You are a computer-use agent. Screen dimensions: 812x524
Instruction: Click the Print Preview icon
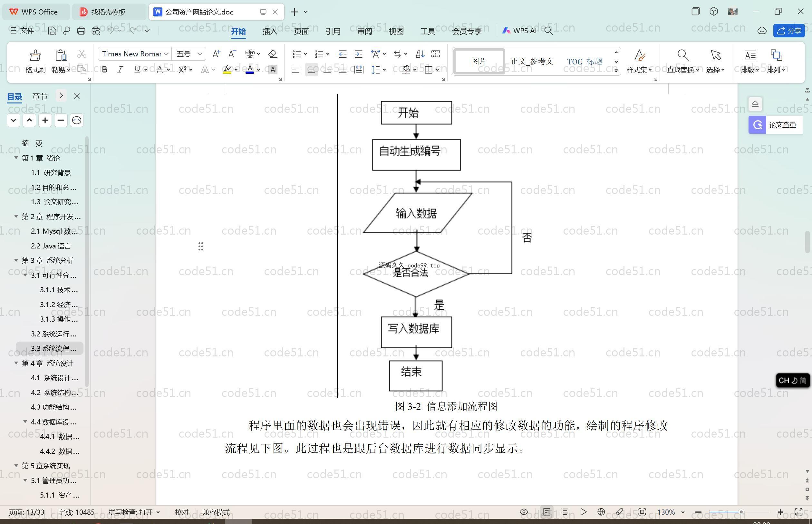(x=96, y=31)
